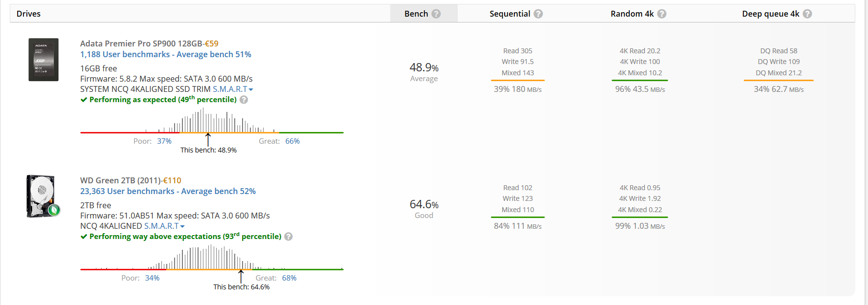868x305 pixels.
Task: Click the Great 68% link for WD Green
Action: click(289, 278)
